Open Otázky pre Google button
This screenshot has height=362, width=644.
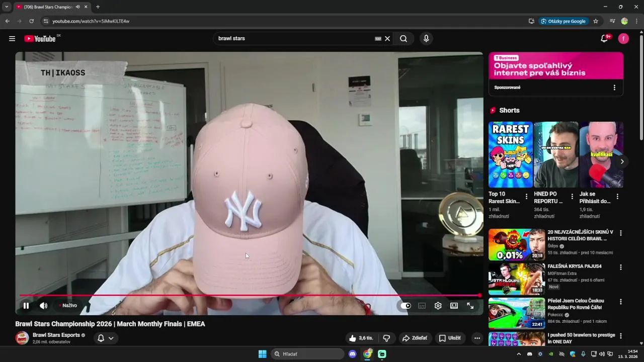563,21
